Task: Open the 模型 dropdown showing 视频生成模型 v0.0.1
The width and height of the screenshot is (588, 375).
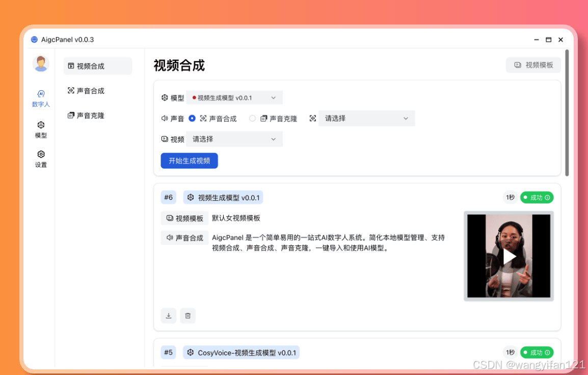Action: 234,97
